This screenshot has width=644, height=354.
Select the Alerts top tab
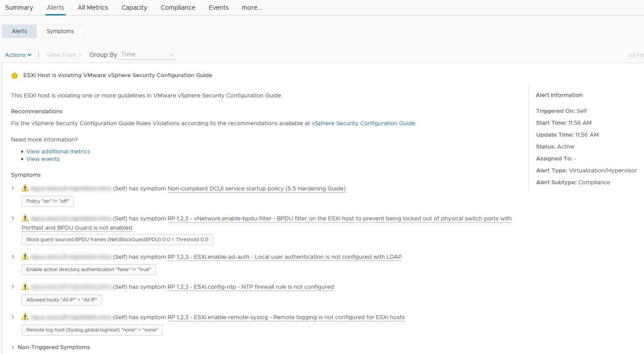pyautogui.click(x=56, y=7)
